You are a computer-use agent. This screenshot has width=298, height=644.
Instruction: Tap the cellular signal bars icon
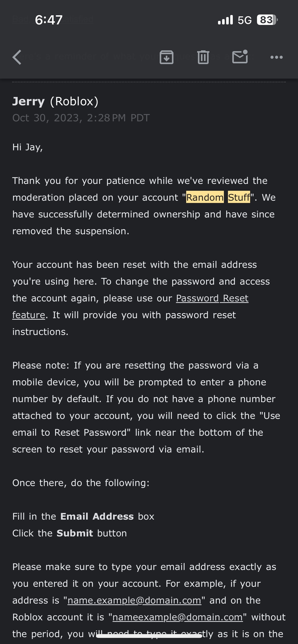coord(225,20)
